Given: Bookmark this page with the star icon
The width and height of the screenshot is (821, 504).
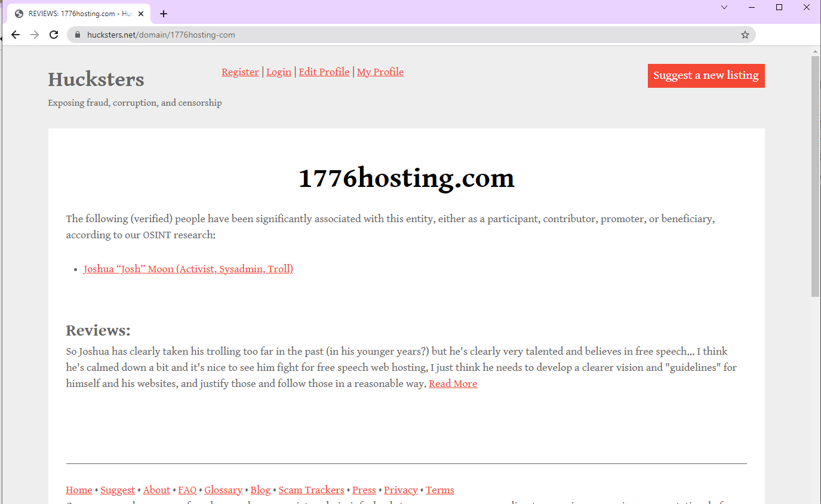Looking at the screenshot, I should (x=745, y=35).
